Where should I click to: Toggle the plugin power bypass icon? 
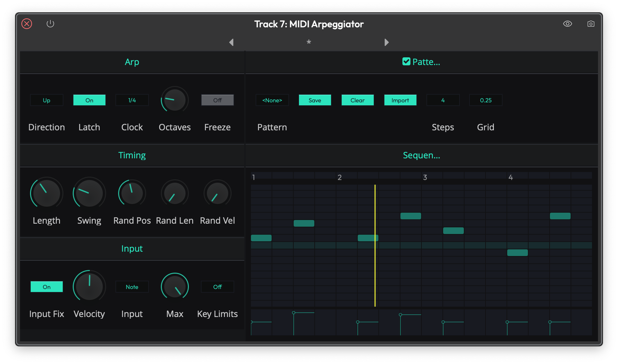point(50,24)
